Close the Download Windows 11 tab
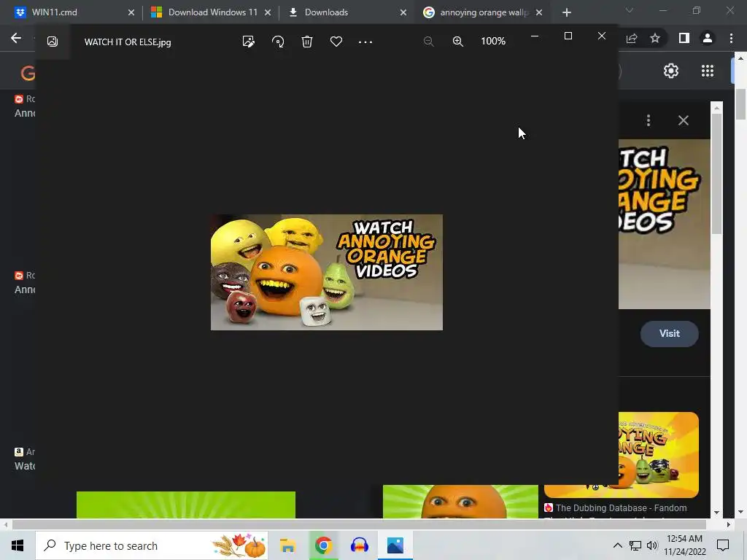Viewport: 747px width, 560px height. pos(268,12)
